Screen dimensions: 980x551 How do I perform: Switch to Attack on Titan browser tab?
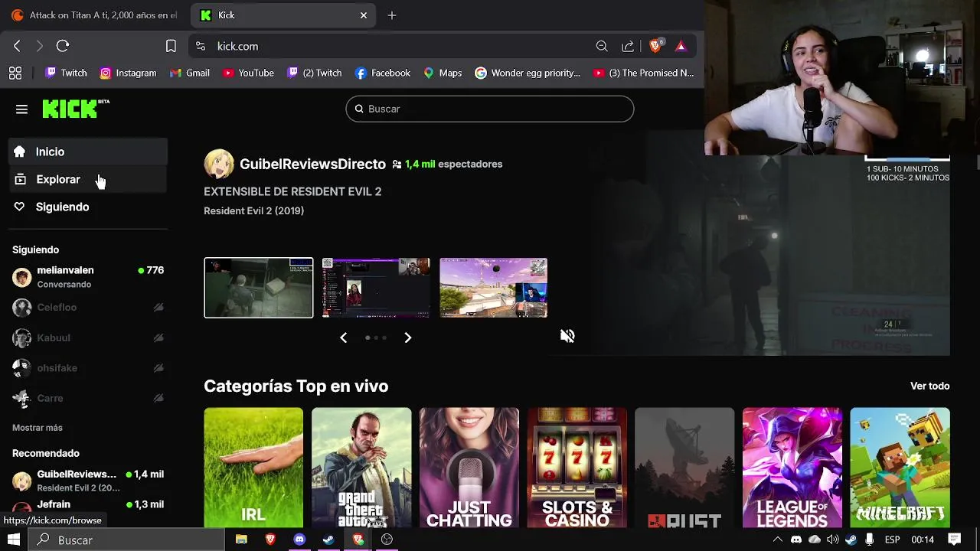click(x=96, y=15)
